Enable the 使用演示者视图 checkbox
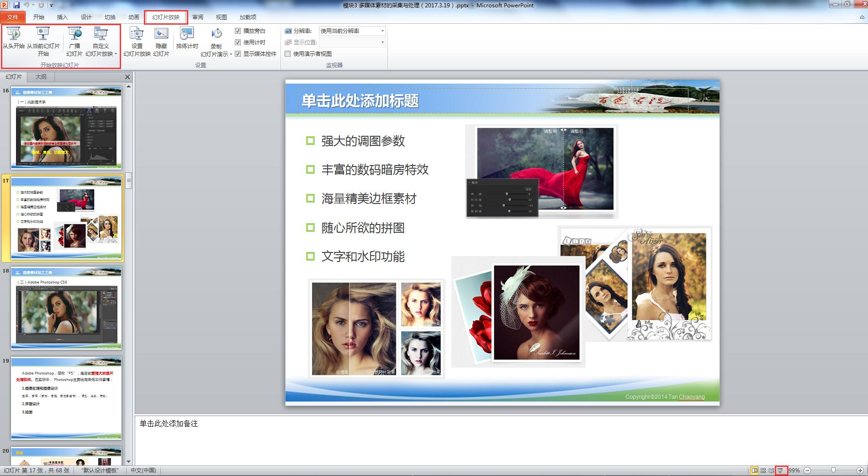Screen dimensions: 868x476 (288, 53)
